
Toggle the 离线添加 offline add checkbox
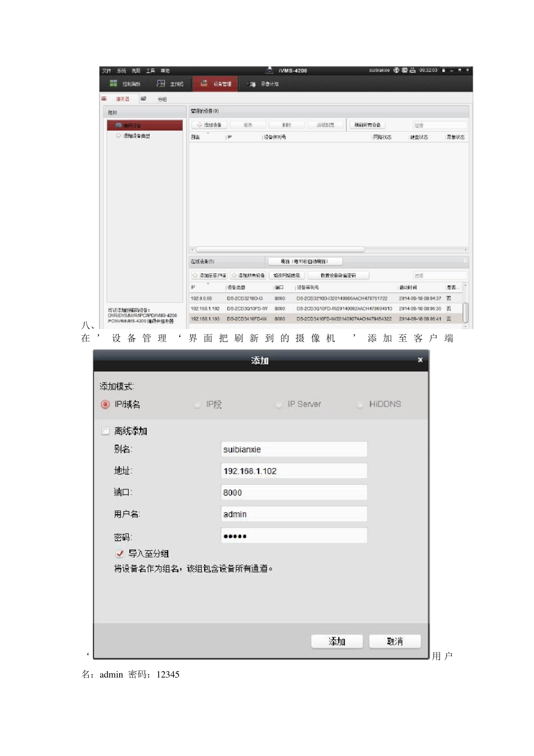pos(105,431)
